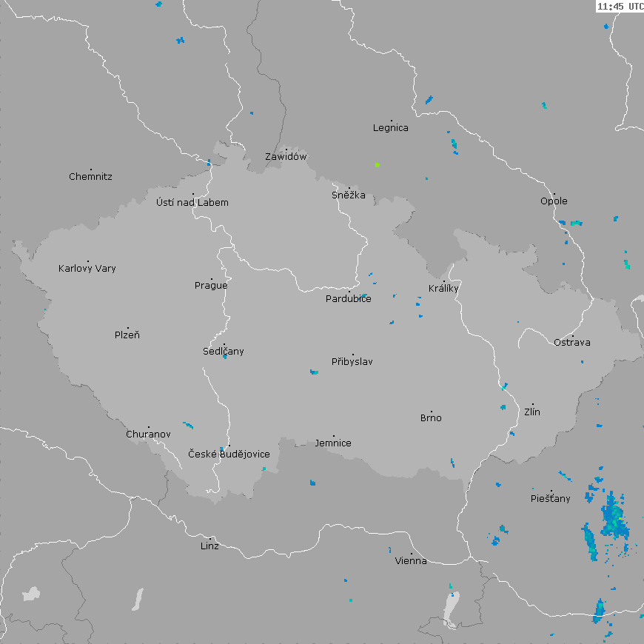Select the Sněžka mountain label
The image size is (644, 644).
(x=349, y=195)
